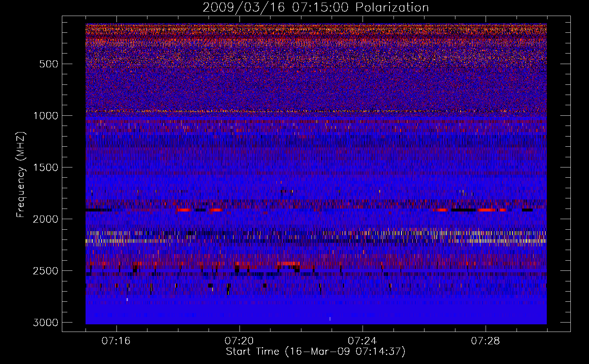589x364 pixels.
Task: Click the 'Start Time (16-Mar-09 07:14:37)' axis label
Action: tap(316, 352)
